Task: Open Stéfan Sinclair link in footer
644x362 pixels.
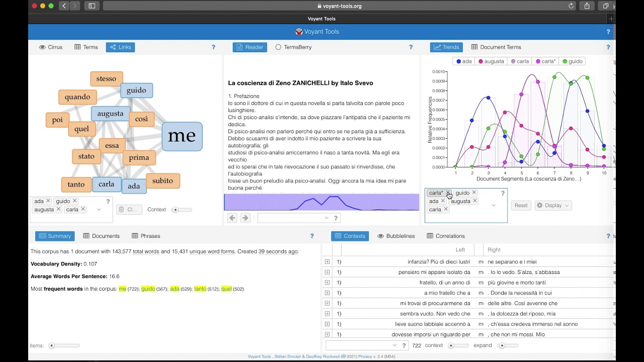Action: pos(288,356)
